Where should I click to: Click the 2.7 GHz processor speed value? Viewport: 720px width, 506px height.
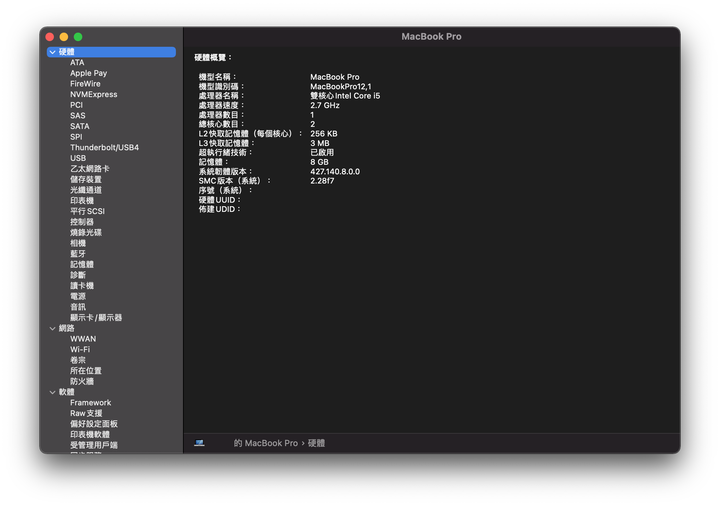325,105
